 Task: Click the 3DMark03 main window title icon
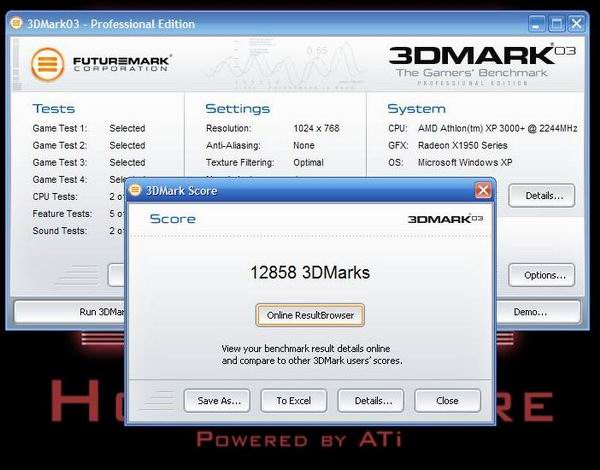(x=16, y=23)
